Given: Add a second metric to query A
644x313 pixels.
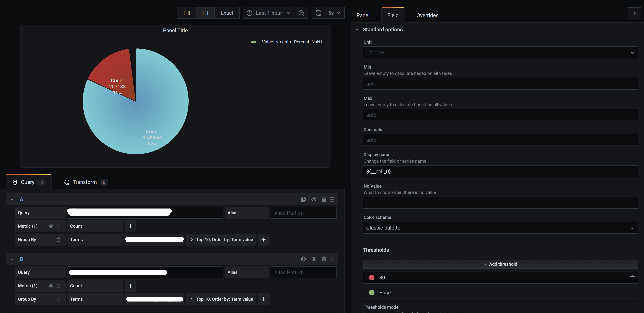Looking at the screenshot, I should pos(130,226).
